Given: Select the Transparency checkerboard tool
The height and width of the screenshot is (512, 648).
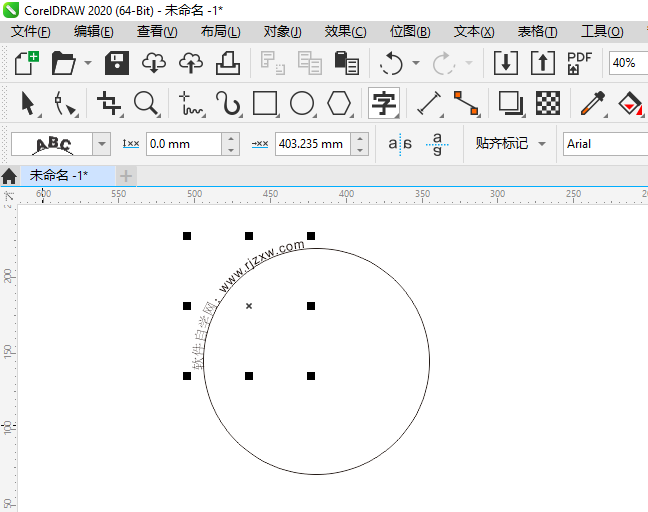Looking at the screenshot, I should tap(548, 103).
